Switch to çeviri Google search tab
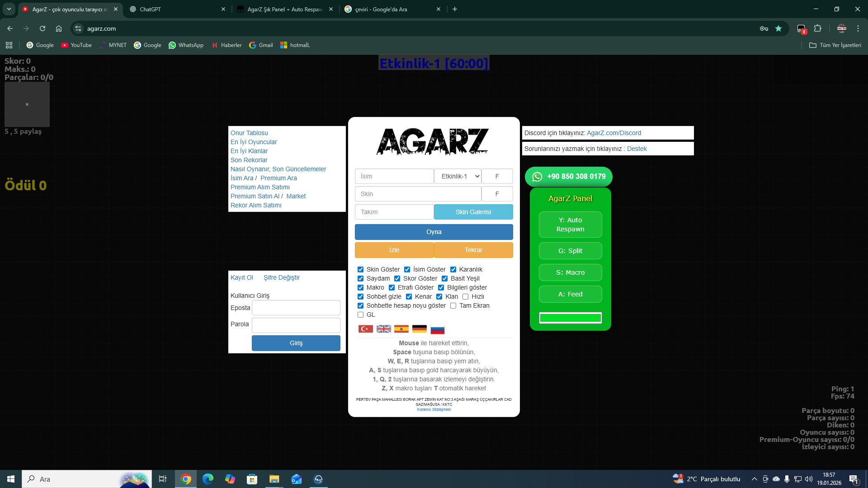Screen dimensions: 868x488 point(392,9)
